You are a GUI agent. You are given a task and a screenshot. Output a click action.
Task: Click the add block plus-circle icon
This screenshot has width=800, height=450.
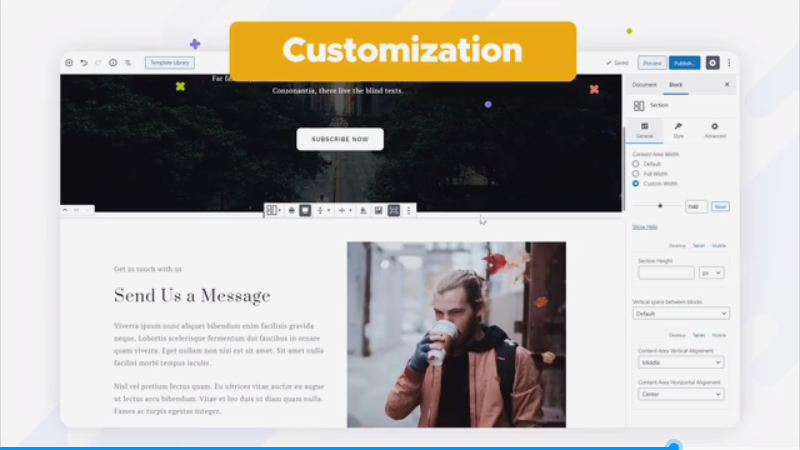click(x=69, y=63)
